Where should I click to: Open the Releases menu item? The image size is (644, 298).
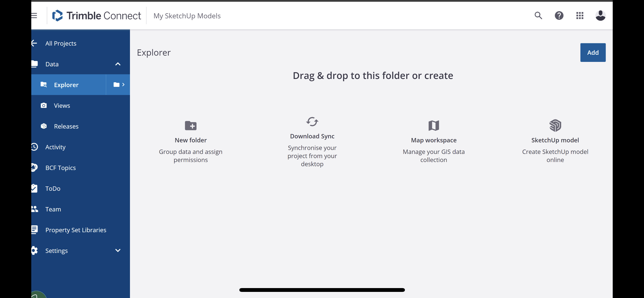(81, 126)
